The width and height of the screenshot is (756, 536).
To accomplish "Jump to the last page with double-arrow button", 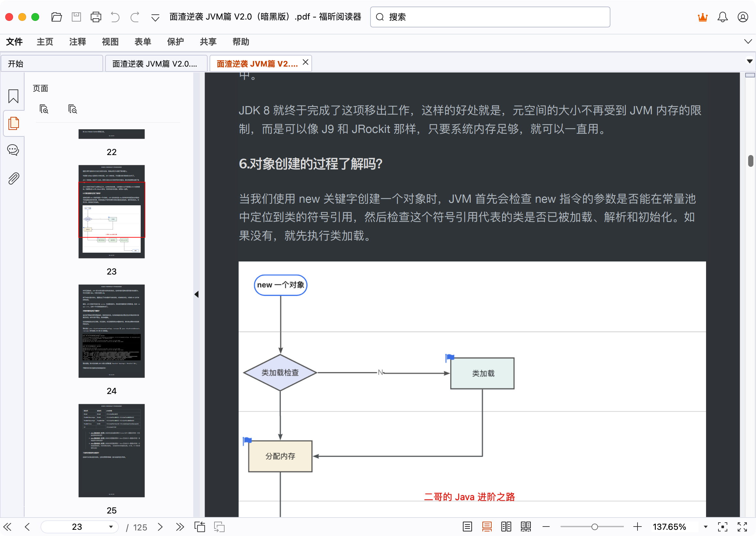I will pyautogui.click(x=180, y=527).
